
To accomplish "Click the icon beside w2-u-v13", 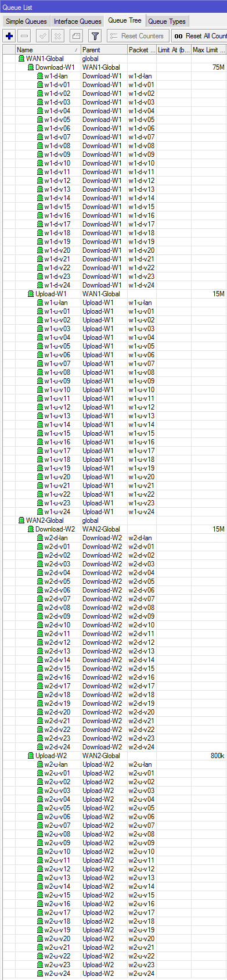I will coord(40,878).
